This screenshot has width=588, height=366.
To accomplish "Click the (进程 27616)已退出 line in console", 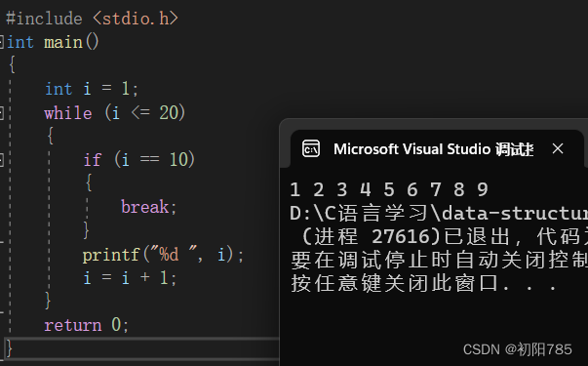I will coord(445,236).
